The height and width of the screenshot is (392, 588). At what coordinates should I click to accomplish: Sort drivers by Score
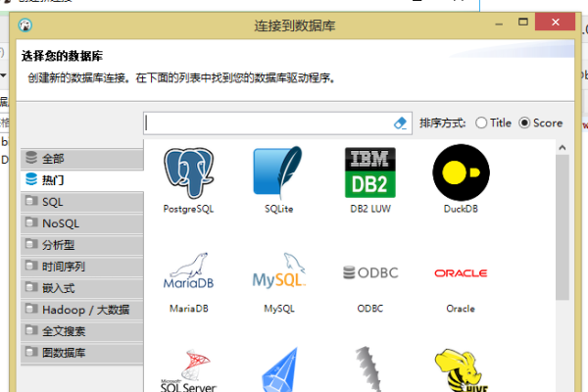tap(541, 122)
